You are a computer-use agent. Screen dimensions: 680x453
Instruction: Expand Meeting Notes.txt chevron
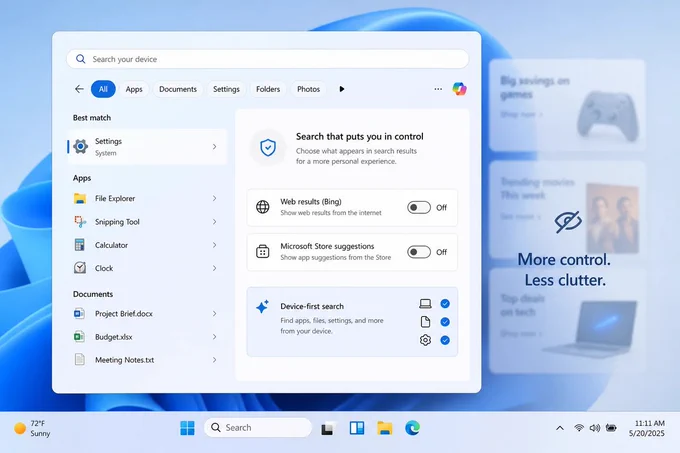pos(215,360)
